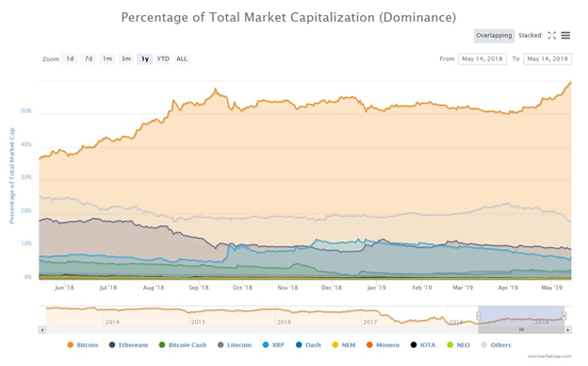Toggle the XRP legend item

(x=273, y=345)
